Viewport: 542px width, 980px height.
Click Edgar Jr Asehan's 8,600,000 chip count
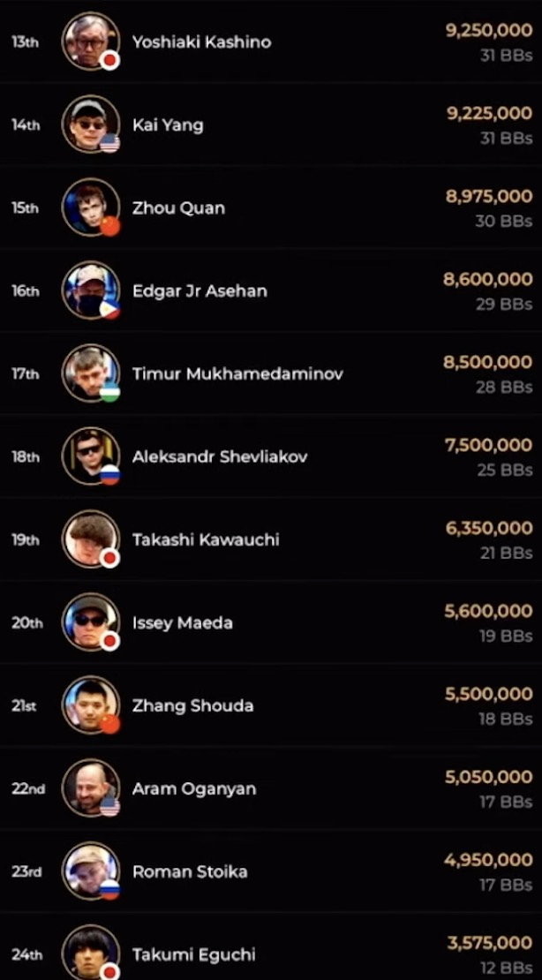(x=488, y=279)
